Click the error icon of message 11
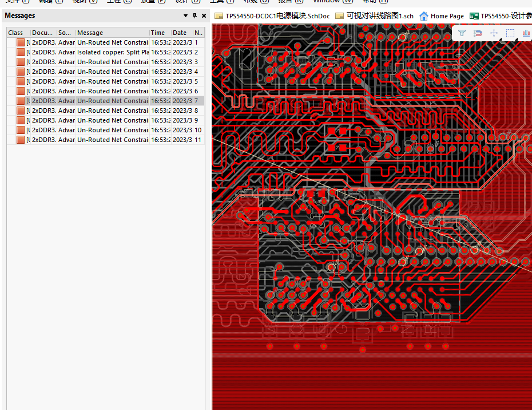Viewport: 532px width, 410px height. click(x=21, y=140)
